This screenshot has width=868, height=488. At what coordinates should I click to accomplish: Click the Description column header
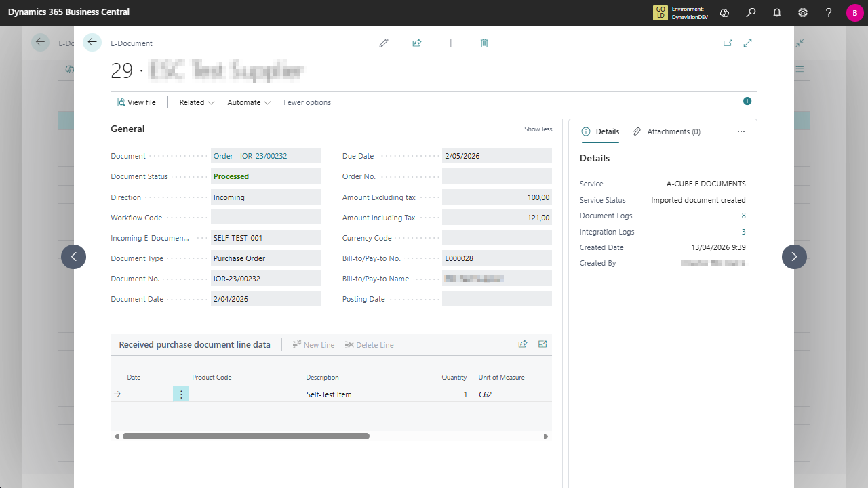pyautogui.click(x=322, y=378)
